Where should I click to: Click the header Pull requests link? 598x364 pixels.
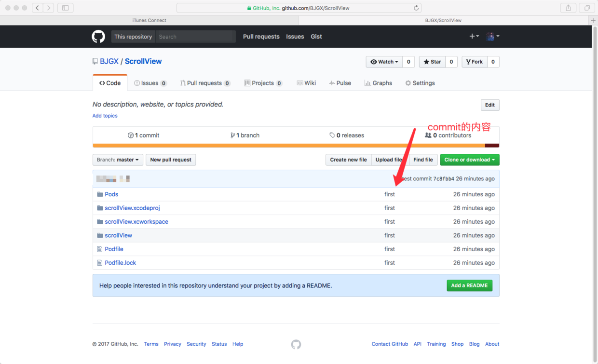[x=261, y=37]
